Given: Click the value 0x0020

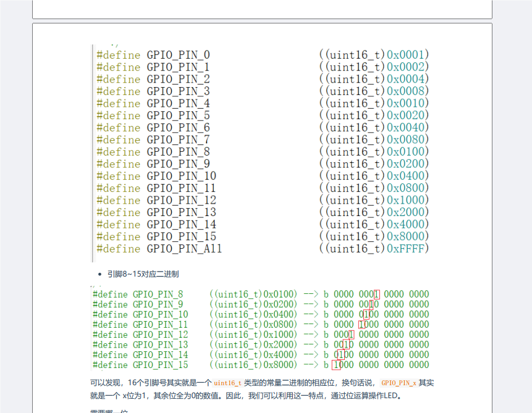Looking at the screenshot, I should (x=405, y=115).
